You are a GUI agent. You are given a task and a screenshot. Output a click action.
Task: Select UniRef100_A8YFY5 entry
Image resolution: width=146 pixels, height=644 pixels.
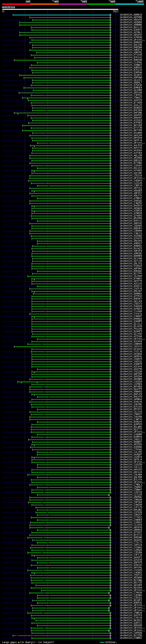(131, 281)
